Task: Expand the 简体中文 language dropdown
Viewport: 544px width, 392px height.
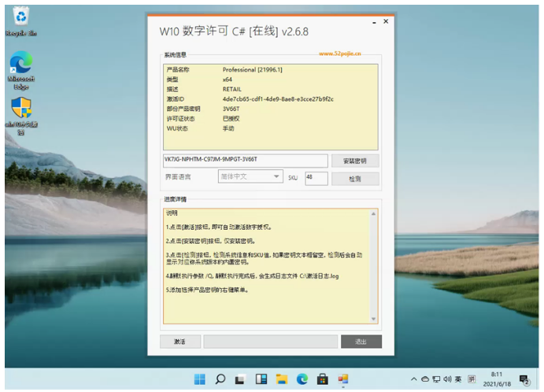Action: 250,176
